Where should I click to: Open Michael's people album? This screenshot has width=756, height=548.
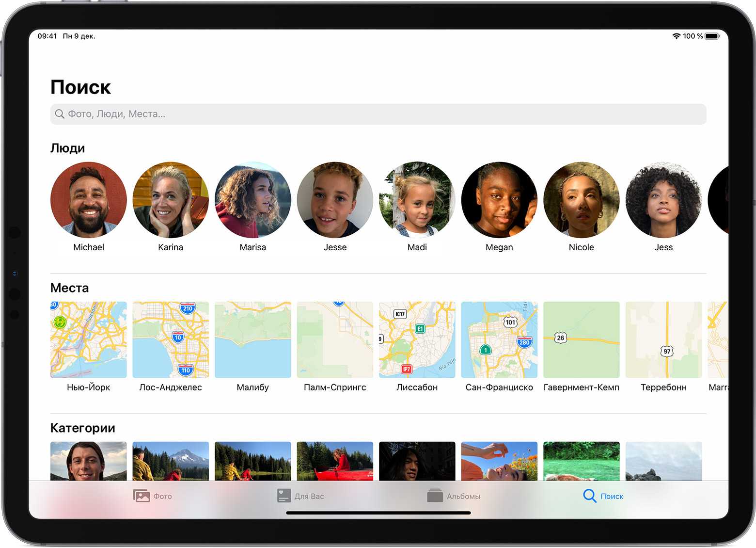[x=89, y=200]
